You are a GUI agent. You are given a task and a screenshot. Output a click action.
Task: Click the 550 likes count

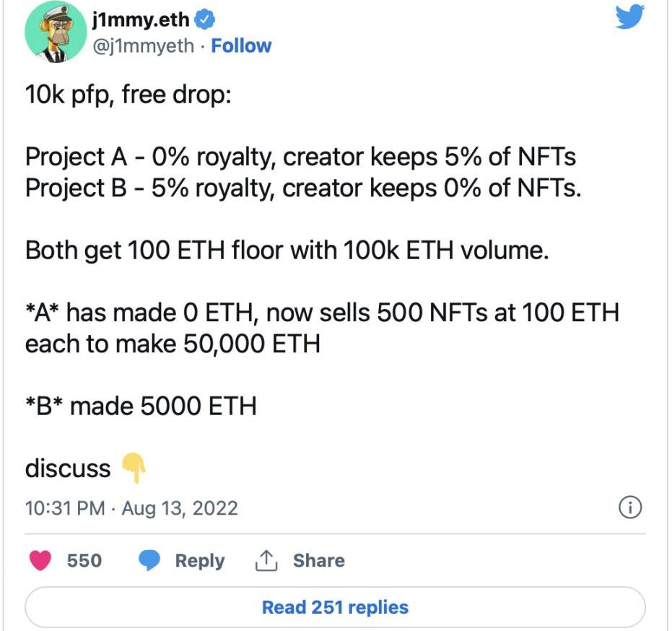tap(84, 561)
